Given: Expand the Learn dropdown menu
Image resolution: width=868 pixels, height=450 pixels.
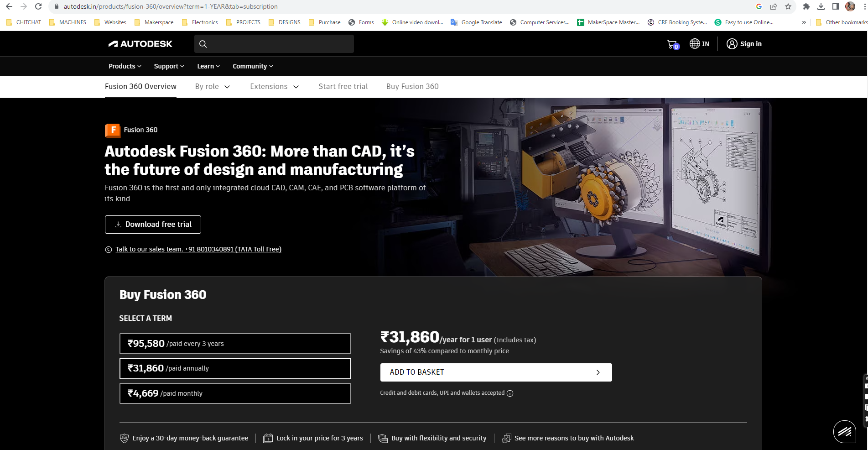Looking at the screenshot, I should [208, 66].
